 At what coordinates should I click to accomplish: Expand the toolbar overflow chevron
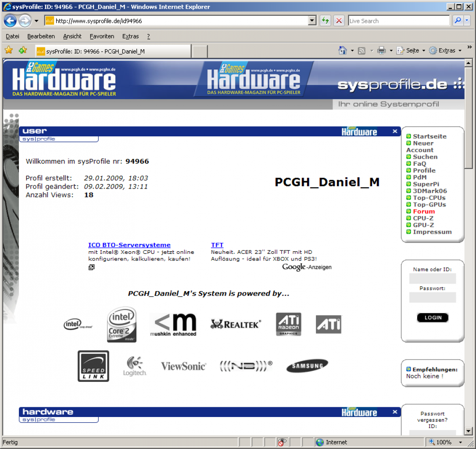click(x=469, y=47)
